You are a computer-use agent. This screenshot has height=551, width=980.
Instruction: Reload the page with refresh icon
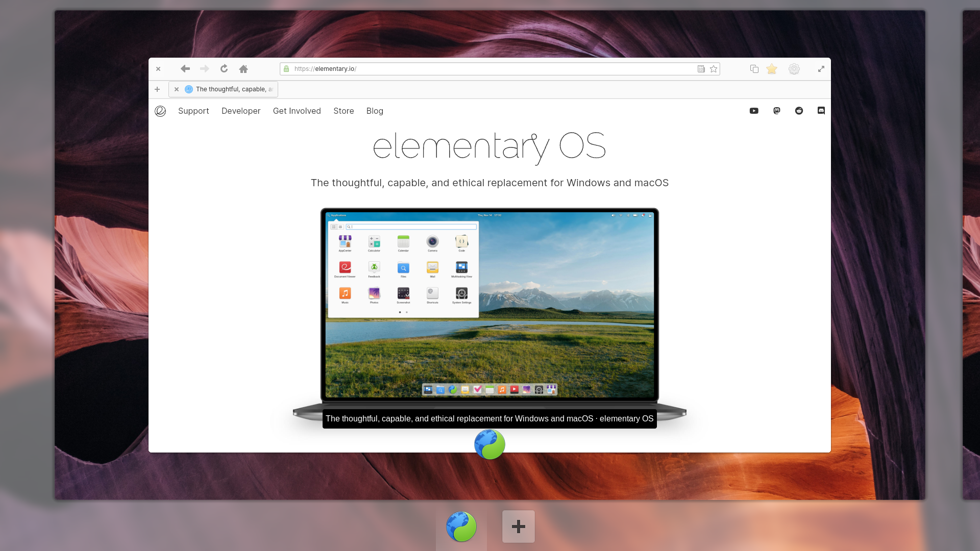[x=224, y=69]
